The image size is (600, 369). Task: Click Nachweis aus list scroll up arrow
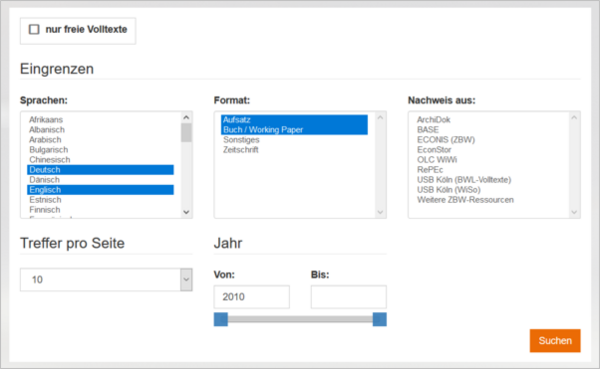point(574,118)
